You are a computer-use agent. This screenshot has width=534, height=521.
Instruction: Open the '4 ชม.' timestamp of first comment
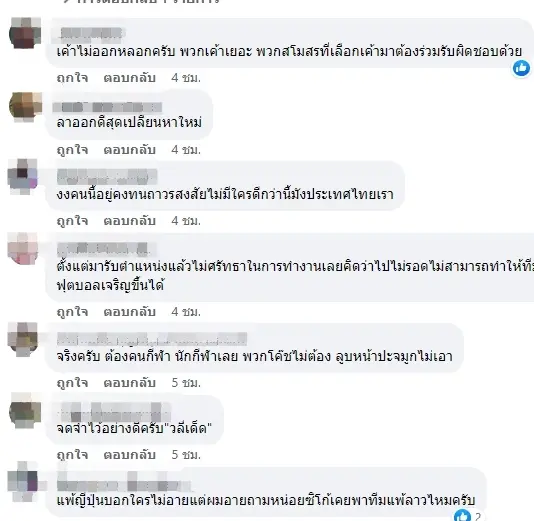186,78
